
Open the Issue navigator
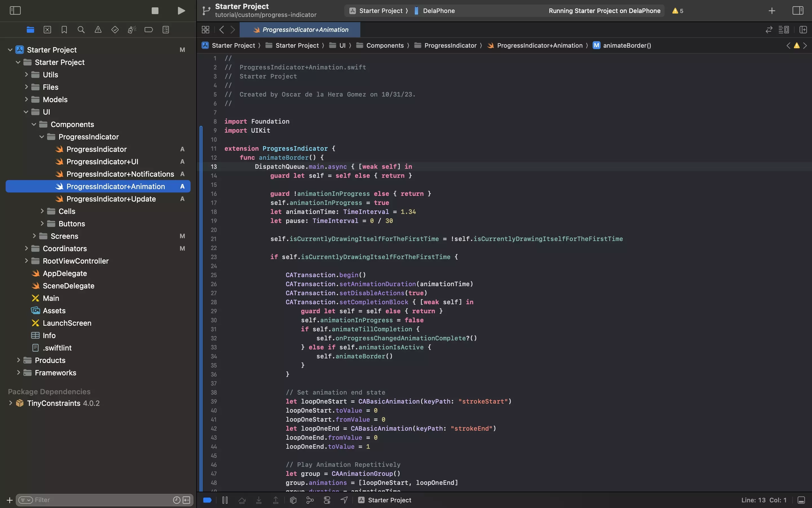[x=98, y=30]
